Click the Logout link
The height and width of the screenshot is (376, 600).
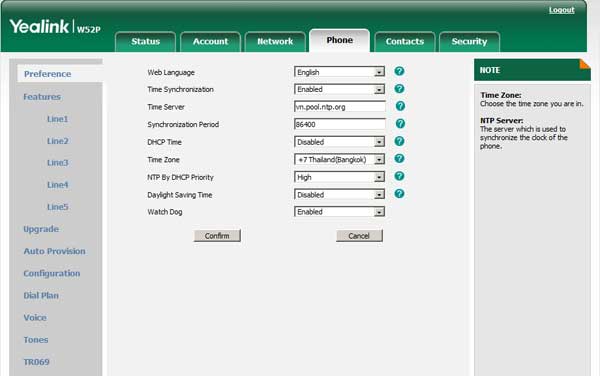click(561, 10)
